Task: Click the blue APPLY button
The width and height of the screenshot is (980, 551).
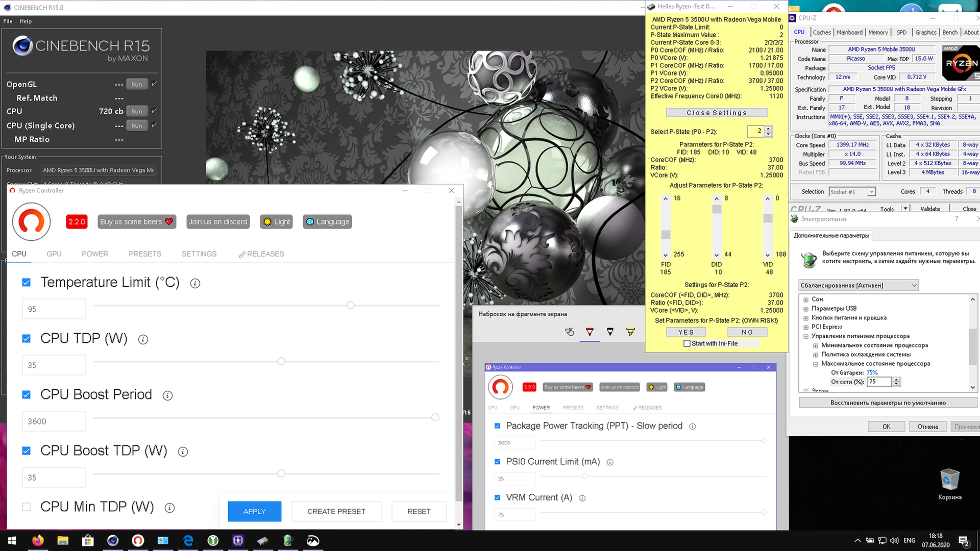Action: coord(254,511)
